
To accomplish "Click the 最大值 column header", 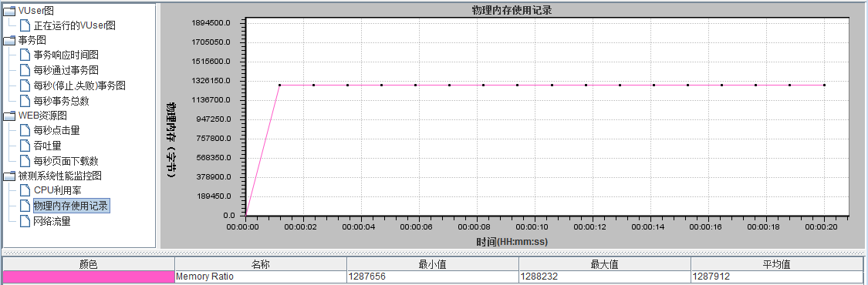I will coord(604,264).
